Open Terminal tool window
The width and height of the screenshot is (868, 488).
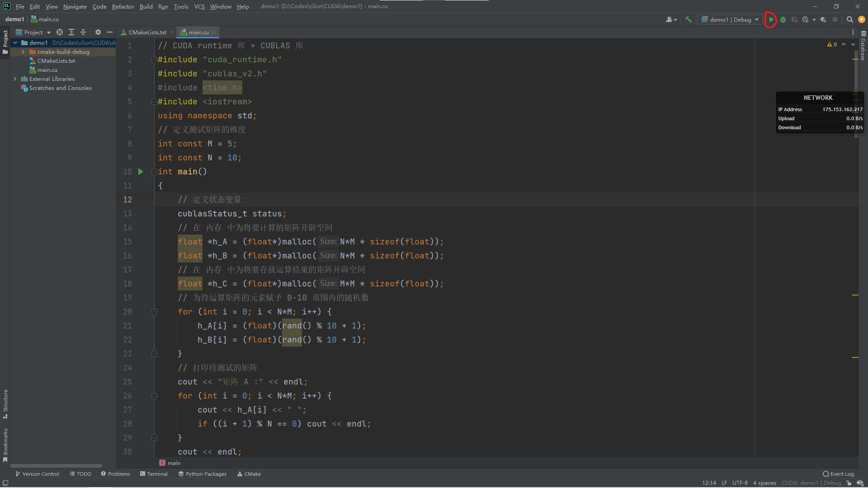click(154, 474)
